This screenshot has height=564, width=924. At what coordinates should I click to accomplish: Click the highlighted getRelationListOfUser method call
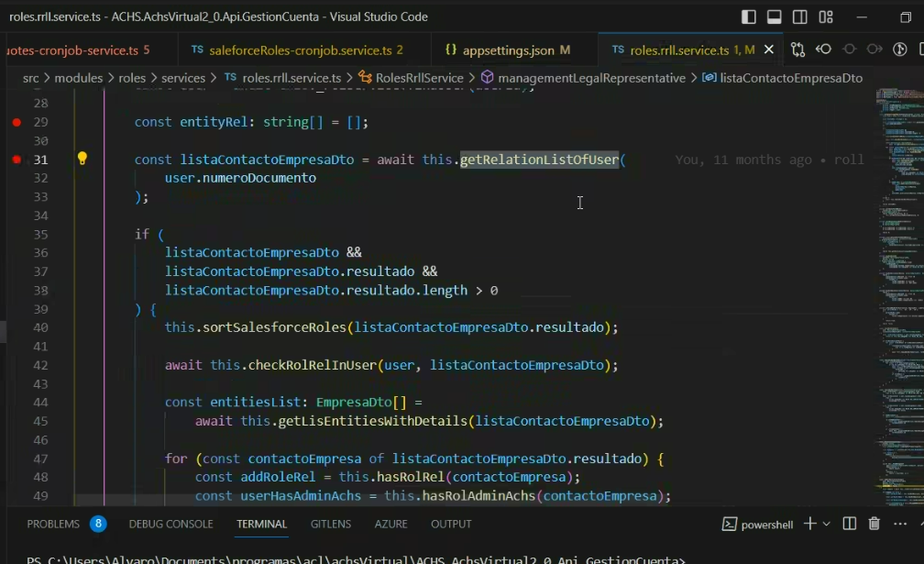pyautogui.click(x=539, y=160)
